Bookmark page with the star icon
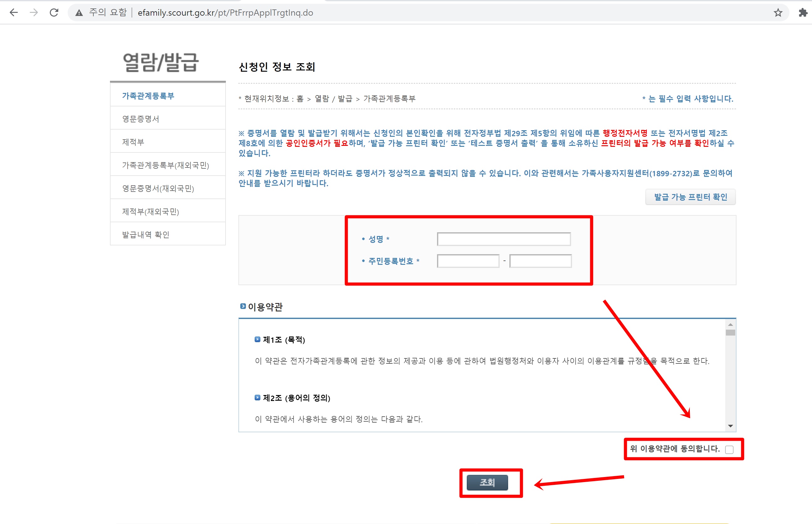 click(x=778, y=13)
